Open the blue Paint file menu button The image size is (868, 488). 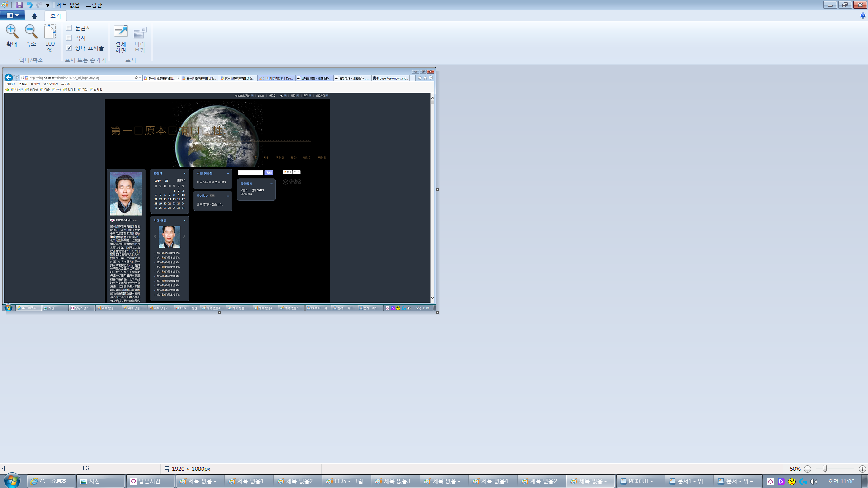click(13, 15)
